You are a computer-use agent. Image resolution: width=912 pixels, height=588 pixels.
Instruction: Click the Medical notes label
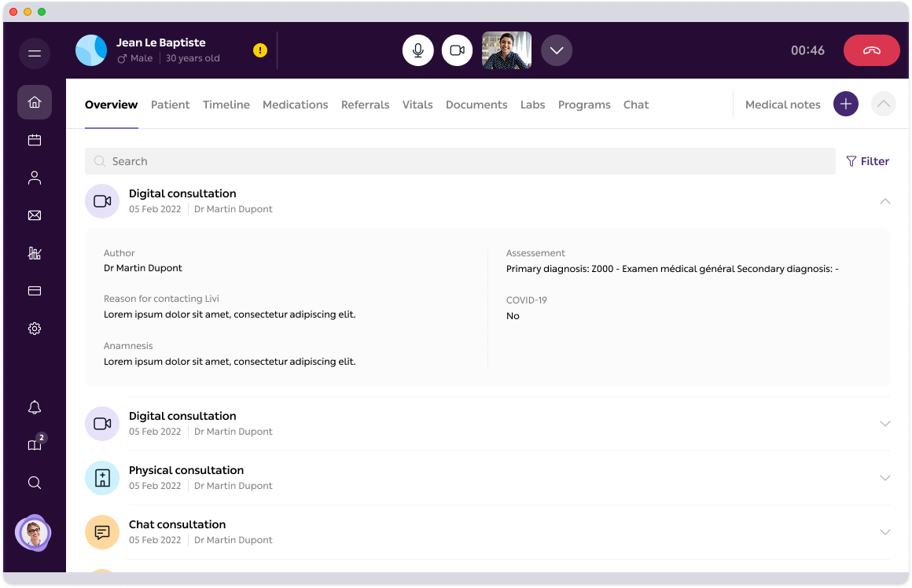pos(783,105)
